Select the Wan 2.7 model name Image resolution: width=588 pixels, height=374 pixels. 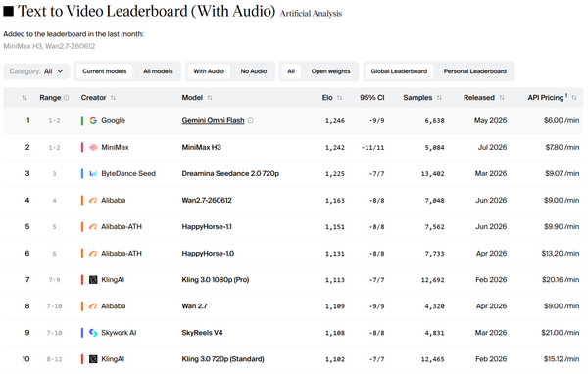pyautogui.click(x=195, y=306)
